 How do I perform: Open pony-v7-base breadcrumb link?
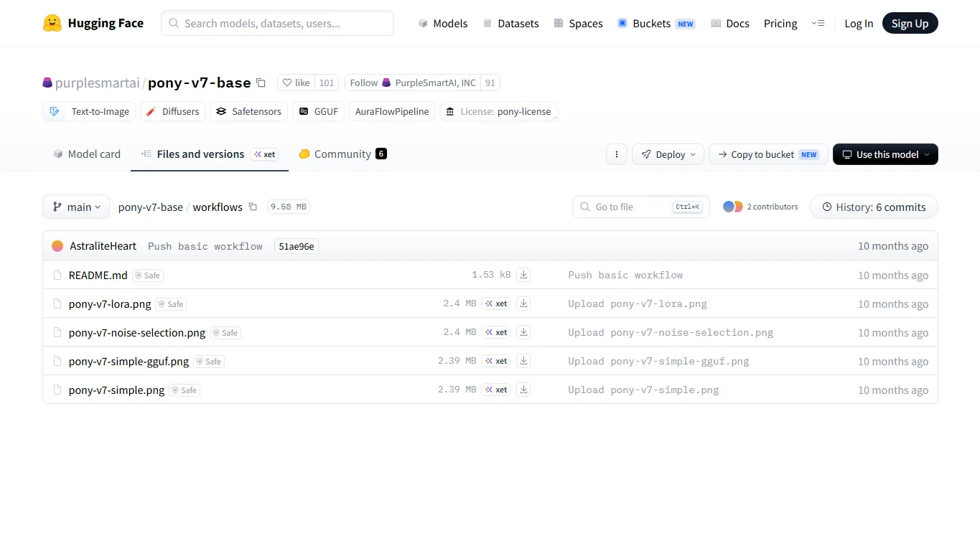tap(151, 207)
